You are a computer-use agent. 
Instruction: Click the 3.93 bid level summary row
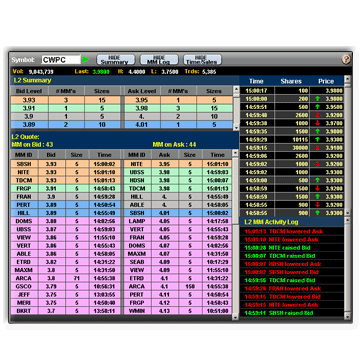point(66,100)
